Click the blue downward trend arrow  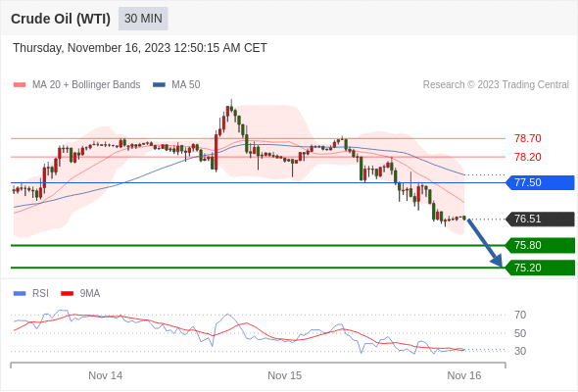click(485, 243)
